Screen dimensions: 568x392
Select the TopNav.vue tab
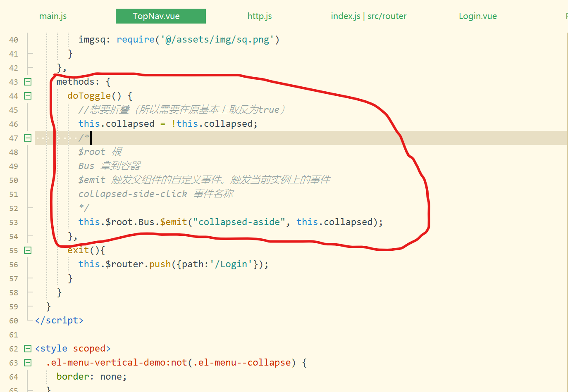point(161,16)
